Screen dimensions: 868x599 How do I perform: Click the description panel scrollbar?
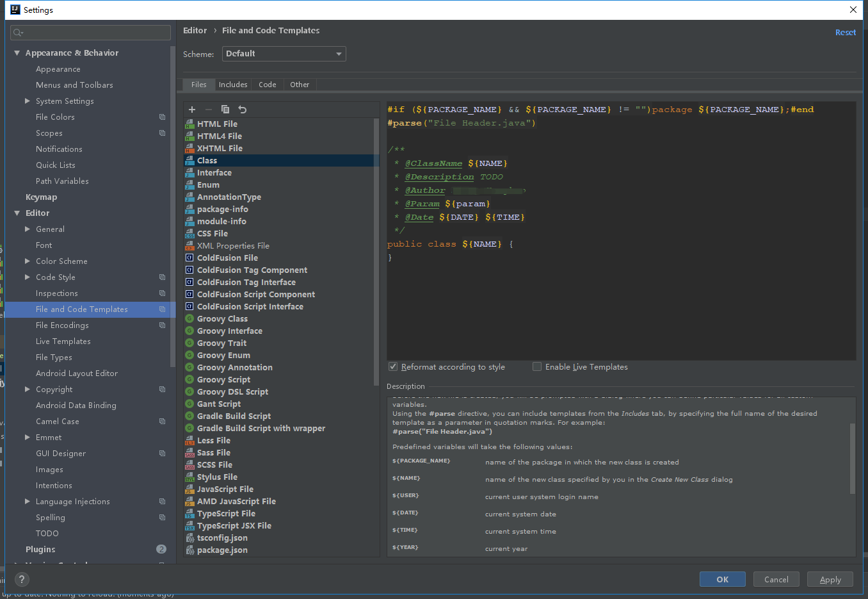pyautogui.click(x=853, y=458)
